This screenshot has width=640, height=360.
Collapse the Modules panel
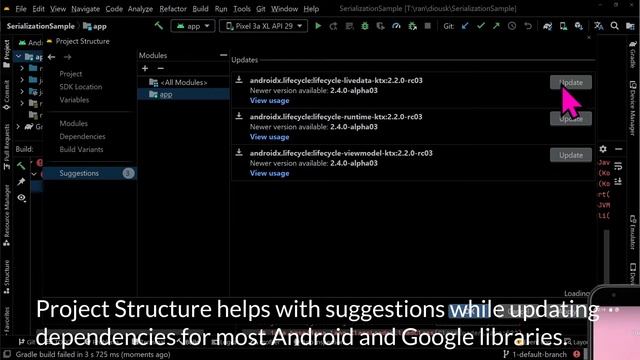[223, 55]
